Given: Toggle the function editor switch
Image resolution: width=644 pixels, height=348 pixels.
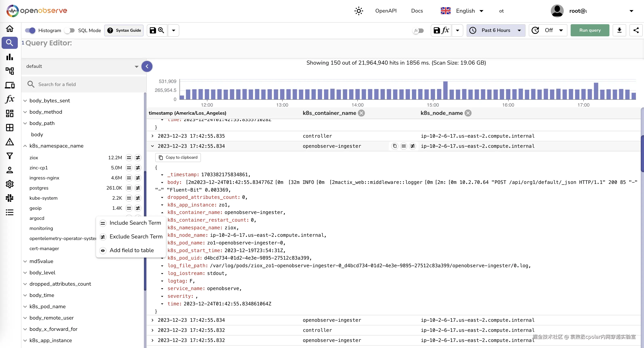Looking at the screenshot, I should click(x=418, y=30).
